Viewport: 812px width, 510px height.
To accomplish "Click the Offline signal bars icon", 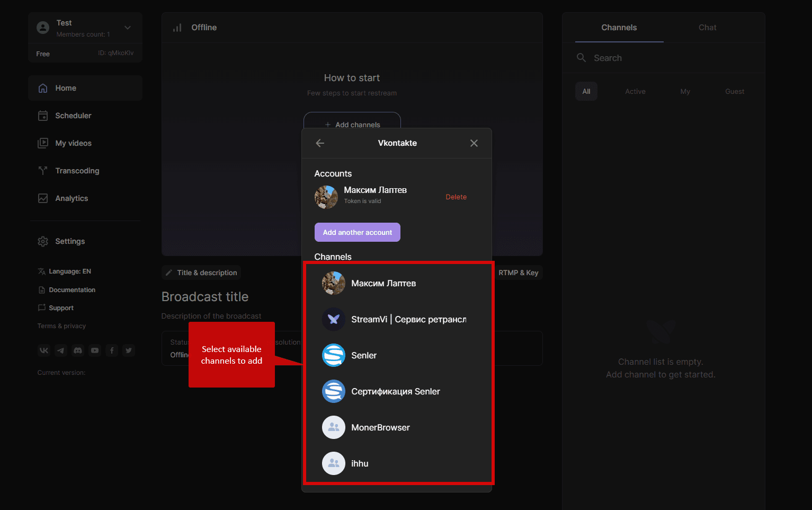I will click(x=177, y=28).
